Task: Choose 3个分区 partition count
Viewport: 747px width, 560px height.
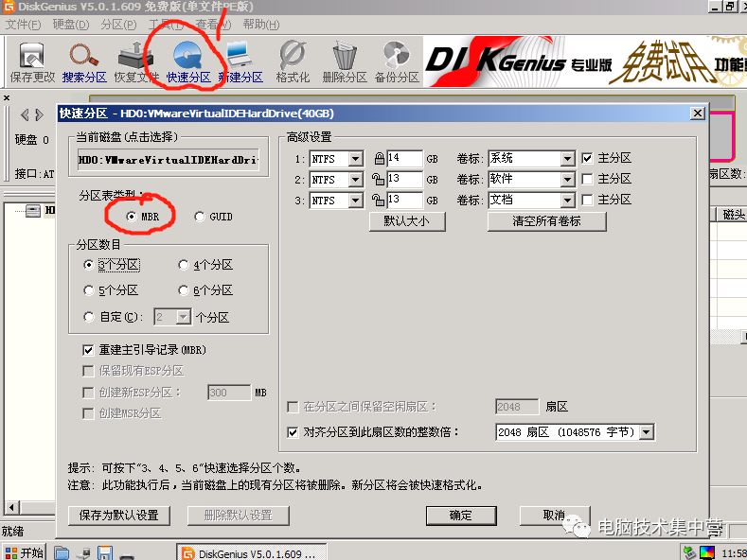Action: click(x=112, y=265)
